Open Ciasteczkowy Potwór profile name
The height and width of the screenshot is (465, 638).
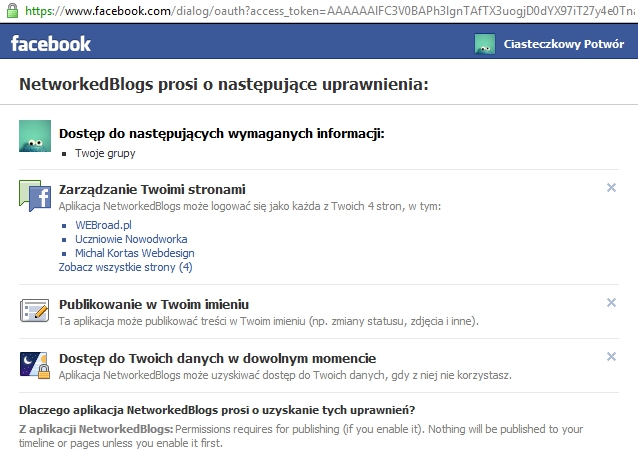564,44
